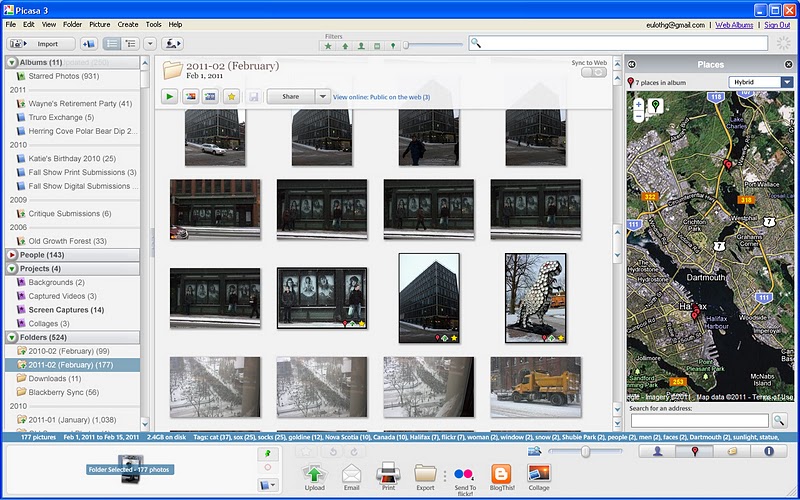Create a photo collage from the folder toolbar
Image resolution: width=800 pixels, height=500 pixels.
[x=190, y=96]
